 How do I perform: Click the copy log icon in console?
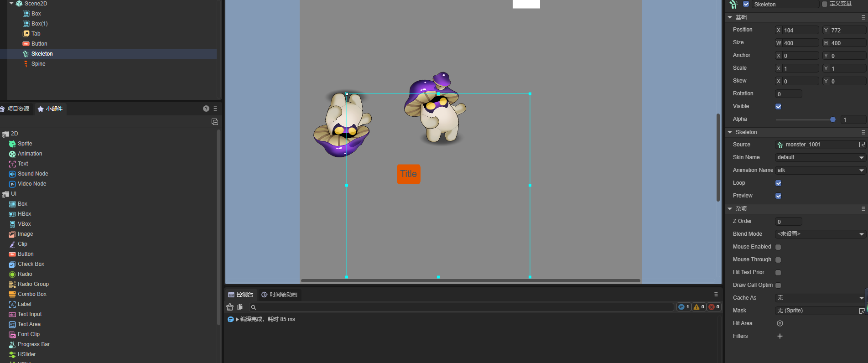[x=240, y=307]
